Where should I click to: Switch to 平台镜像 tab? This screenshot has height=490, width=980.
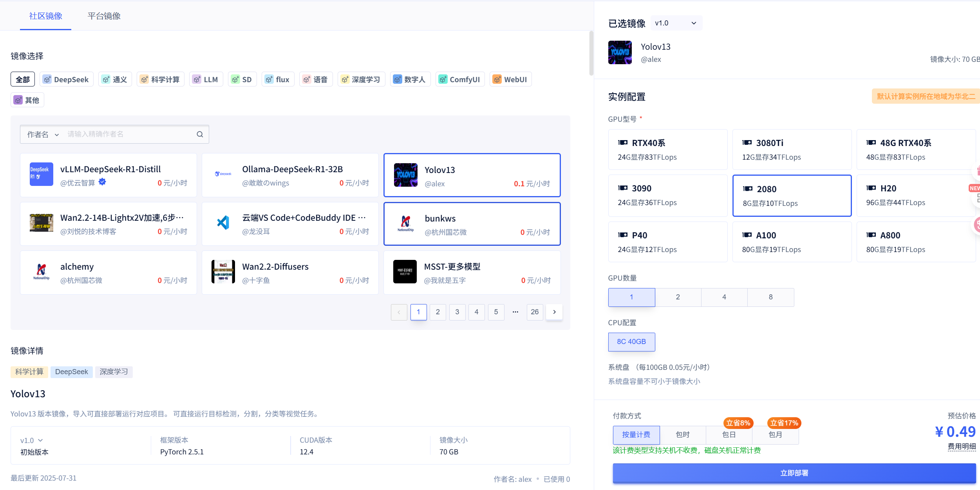point(104,16)
